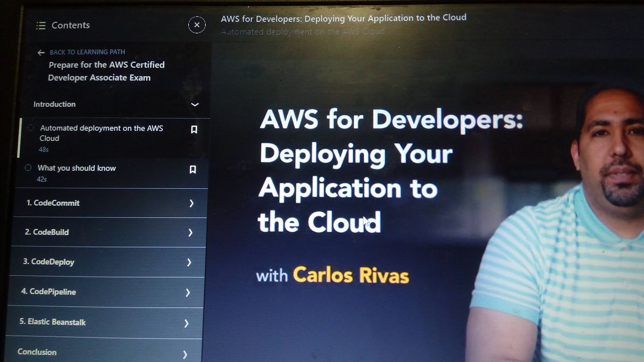Select the 3. CodeDeploy chapter title
The image size is (644, 362).
tap(48, 261)
